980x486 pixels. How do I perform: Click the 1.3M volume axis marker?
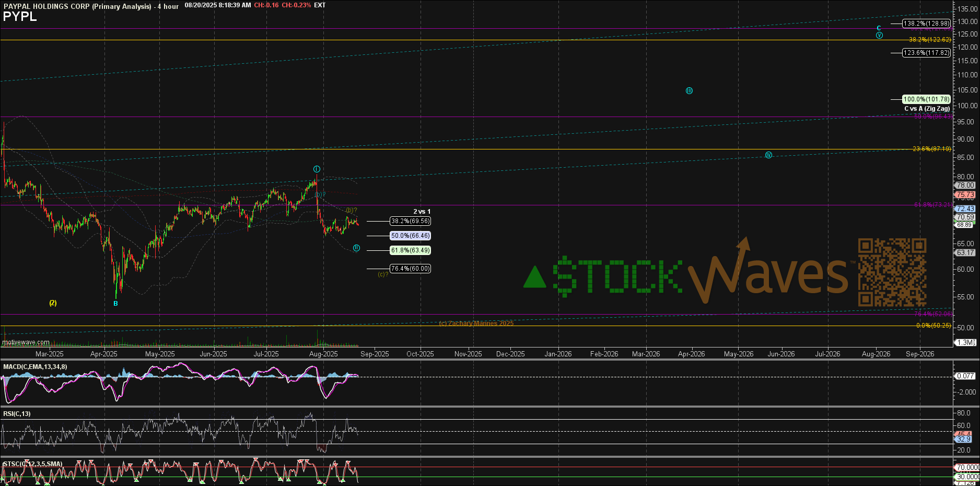(965, 343)
